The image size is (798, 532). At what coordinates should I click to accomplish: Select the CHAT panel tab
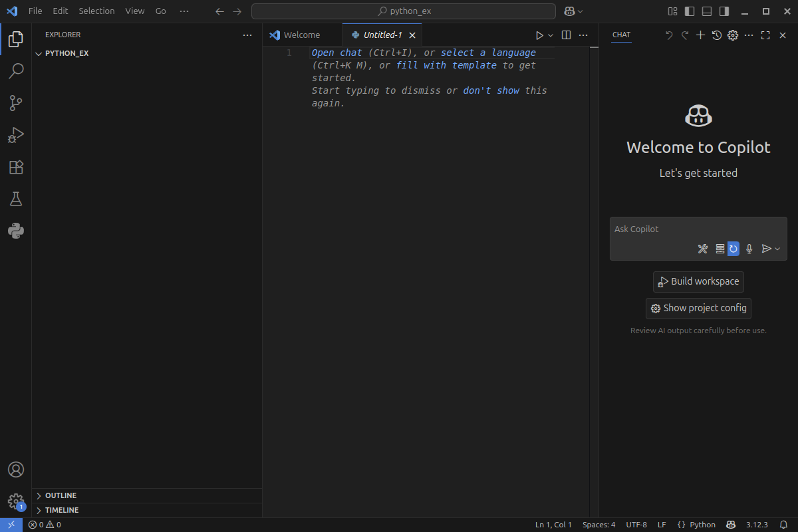[x=622, y=35]
